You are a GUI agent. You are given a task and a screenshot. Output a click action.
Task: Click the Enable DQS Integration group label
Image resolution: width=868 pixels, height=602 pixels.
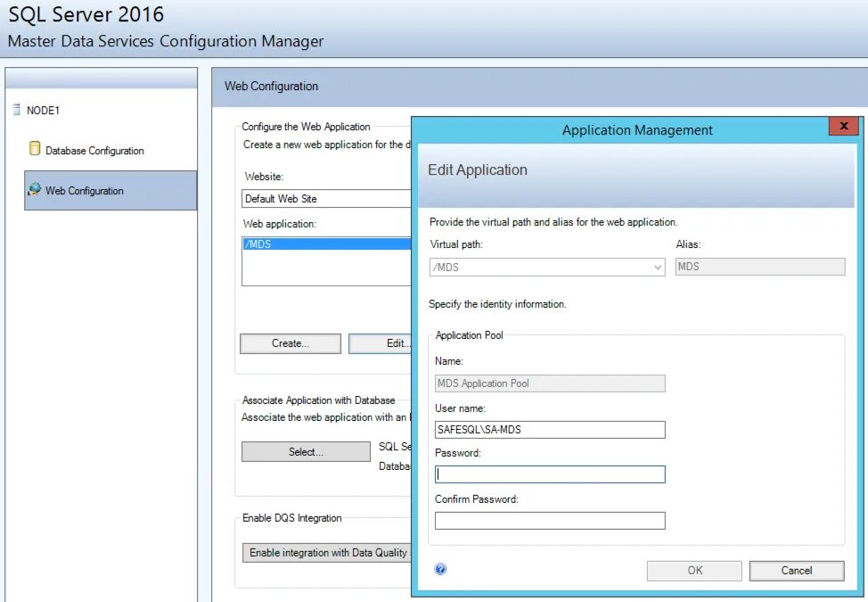click(291, 518)
